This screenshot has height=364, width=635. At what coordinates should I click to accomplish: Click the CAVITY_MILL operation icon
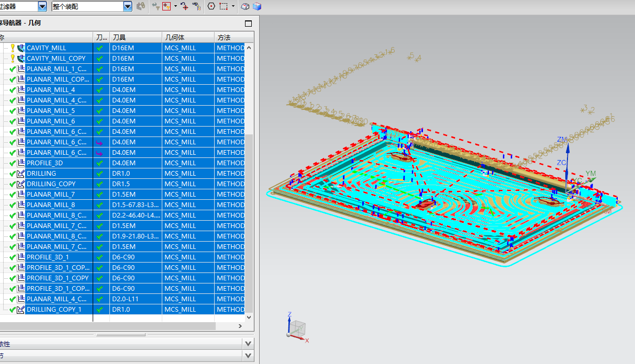tap(21, 48)
